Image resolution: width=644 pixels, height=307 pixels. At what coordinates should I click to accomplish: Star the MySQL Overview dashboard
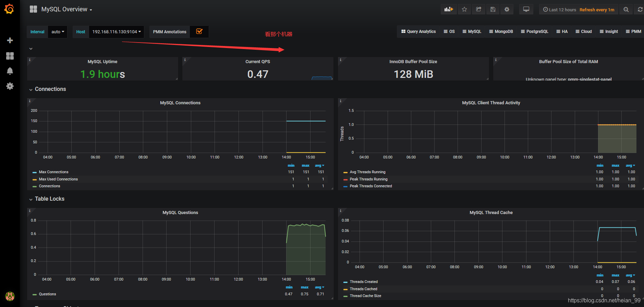click(464, 10)
